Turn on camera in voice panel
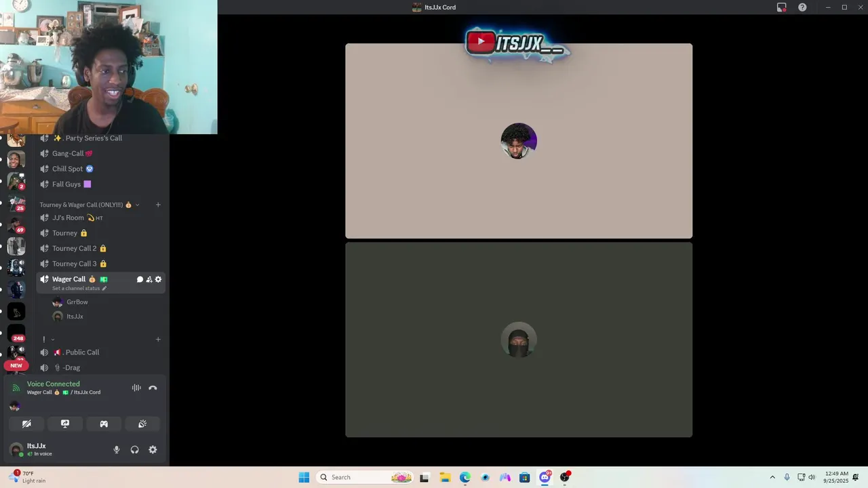Screen dimensions: 868x488 click(26, 424)
